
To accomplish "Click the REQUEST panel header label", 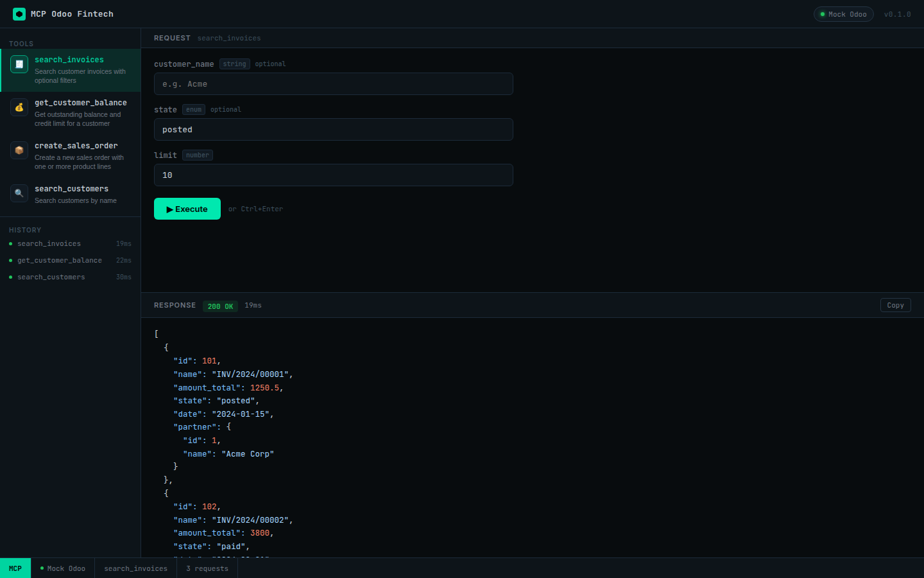I will [x=172, y=39].
